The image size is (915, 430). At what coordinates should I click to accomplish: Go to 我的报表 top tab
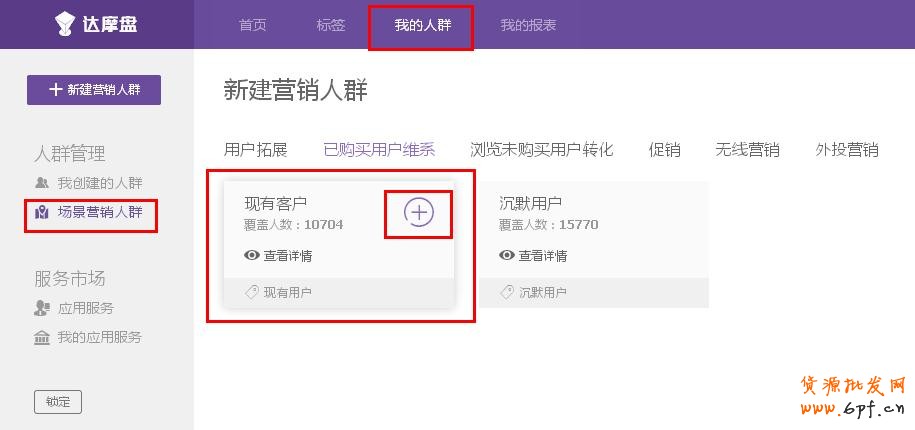tap(528, 25)
